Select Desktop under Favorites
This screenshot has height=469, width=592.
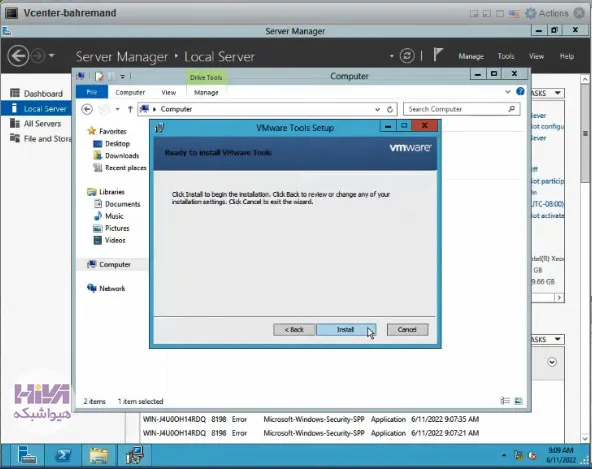(x=117, y=143)
